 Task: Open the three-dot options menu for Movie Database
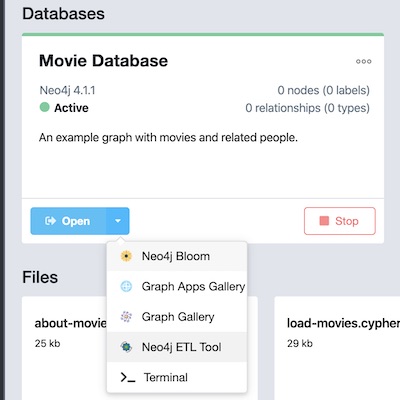[x=363, y=61]
